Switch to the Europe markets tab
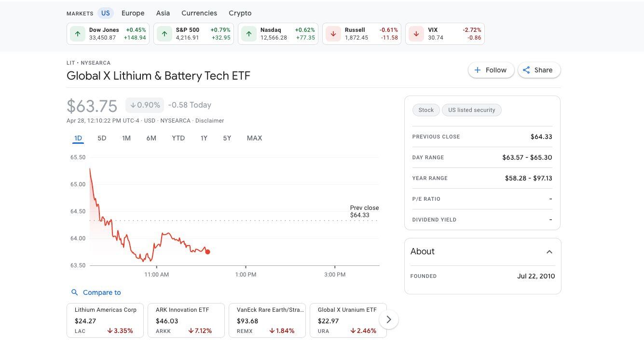This screenshot has height=346, width=644. (133, 13)
